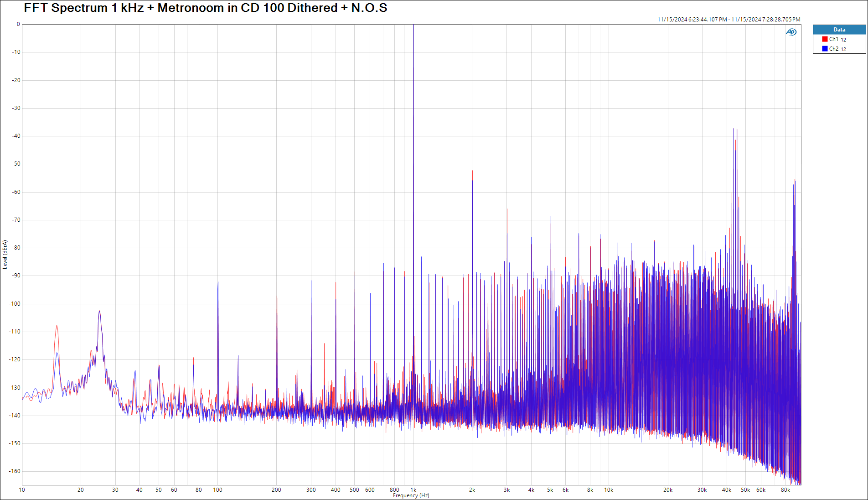Click the 1k tick on the frequency axis
868x500 pixels.
click(413, 490)
